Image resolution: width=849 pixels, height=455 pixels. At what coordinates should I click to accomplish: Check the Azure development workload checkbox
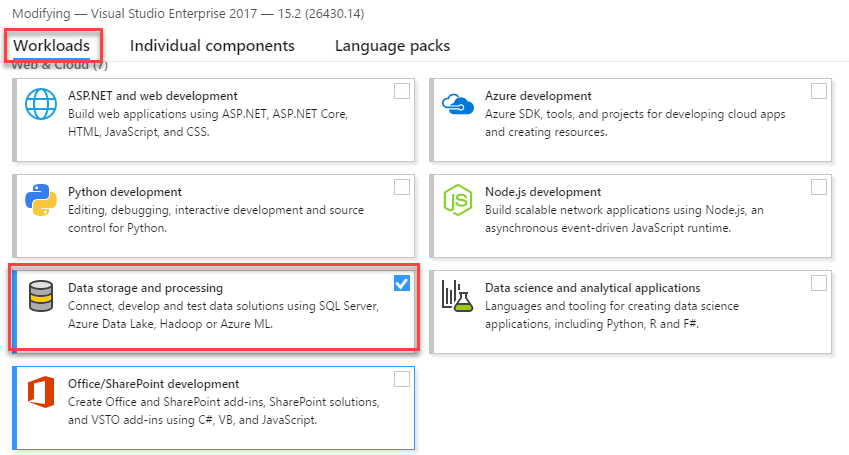[819, 91]
